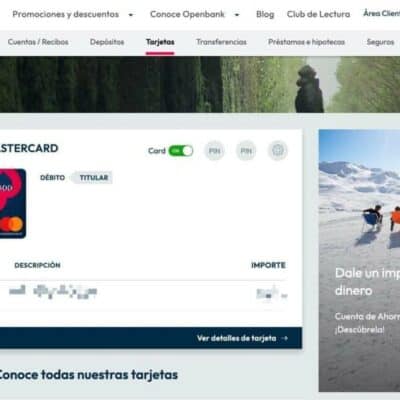Select the blurred transaction row description

53,292
